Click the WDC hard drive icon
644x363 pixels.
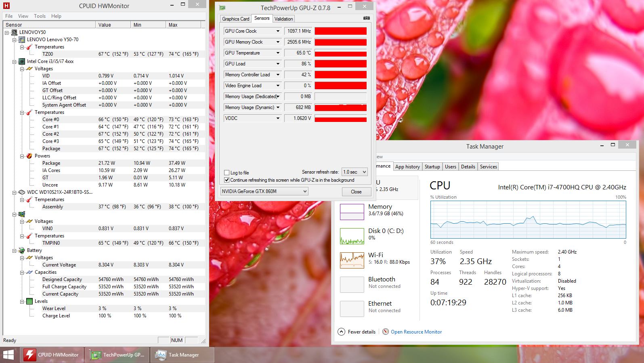pyautogui.click(x=22, y=192)
